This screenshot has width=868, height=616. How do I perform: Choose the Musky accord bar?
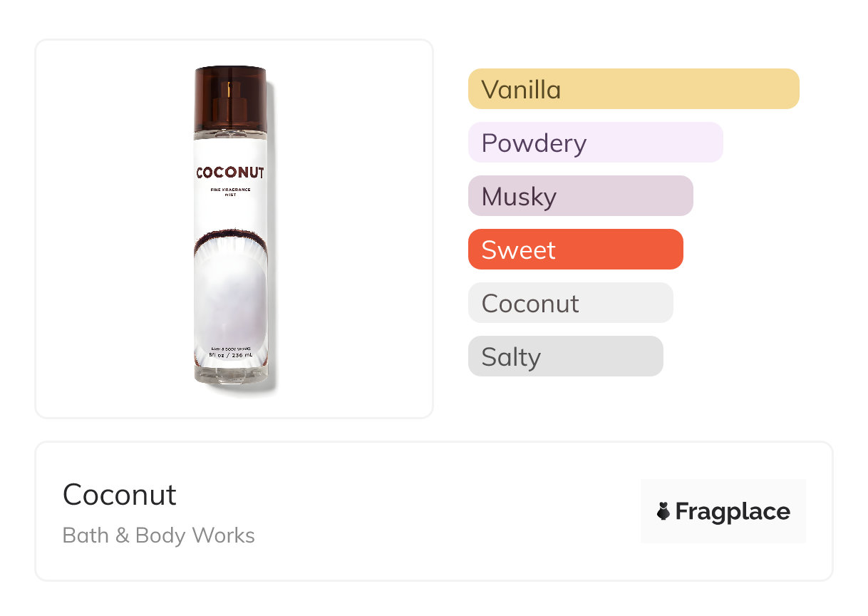tap(580, 196)
